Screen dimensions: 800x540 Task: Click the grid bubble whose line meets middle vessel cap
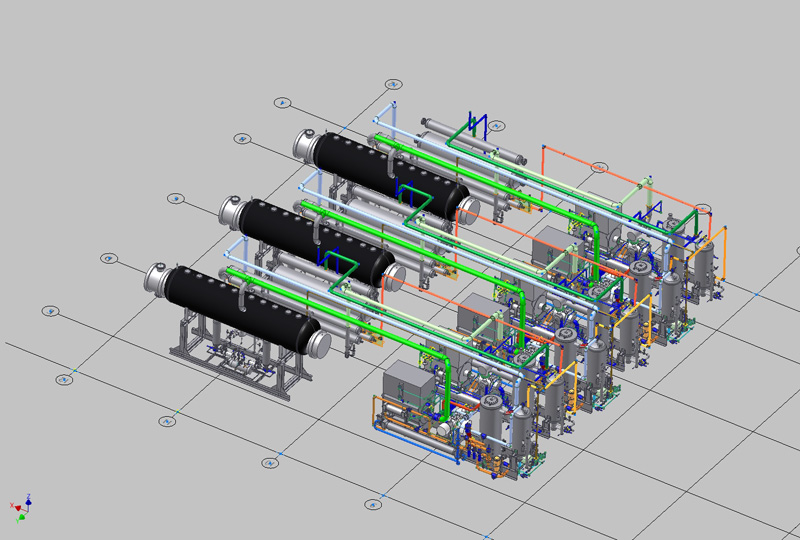coord(176,199)
